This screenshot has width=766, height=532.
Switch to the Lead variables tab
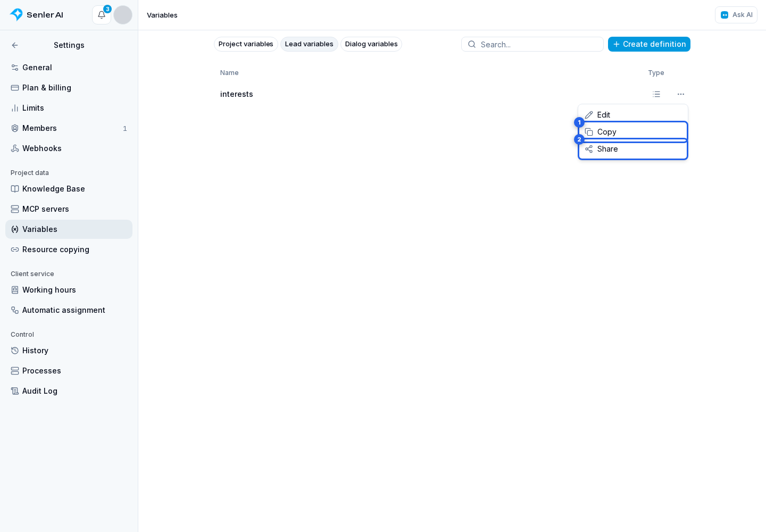coord(309,44)
